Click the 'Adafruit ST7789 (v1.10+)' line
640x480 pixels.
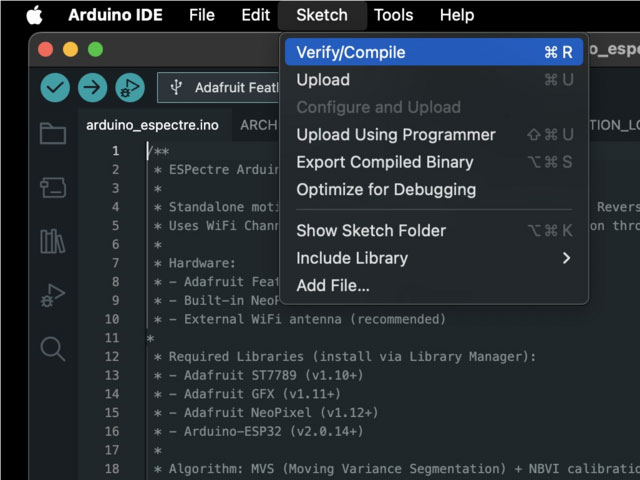tap(258, 375)
